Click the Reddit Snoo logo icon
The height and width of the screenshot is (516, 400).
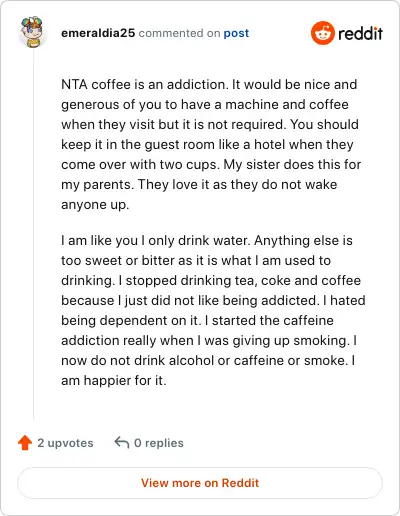322,33
